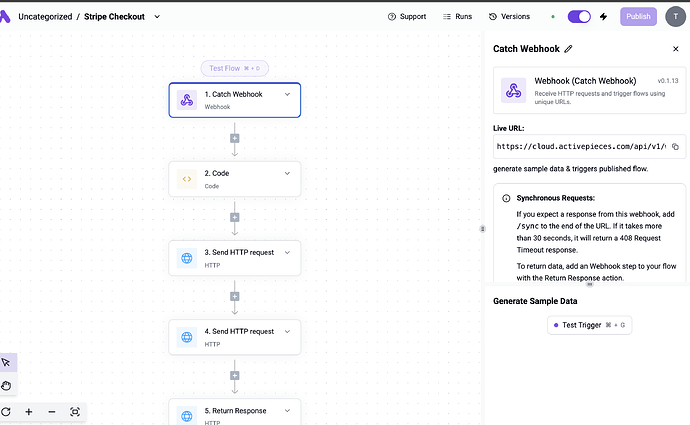Zoom out on the canvas
The height and width of the screenshot is (425, 690).
pos(51,412)
